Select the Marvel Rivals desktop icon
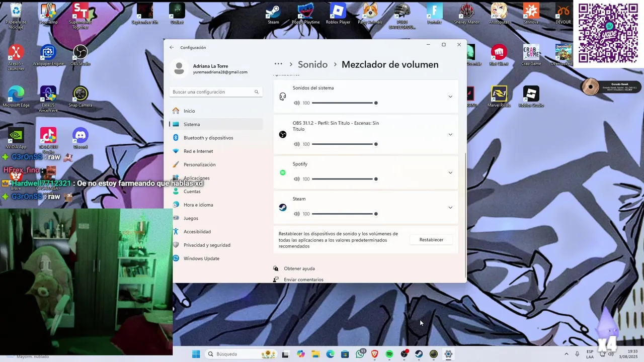This screenshot has width=644, height=362. coord(499,97)
